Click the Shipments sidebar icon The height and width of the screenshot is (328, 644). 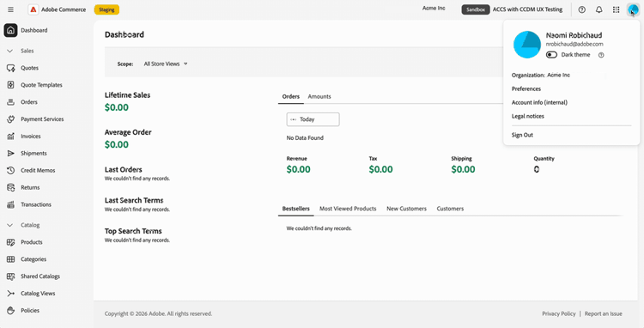coord(10,154)
